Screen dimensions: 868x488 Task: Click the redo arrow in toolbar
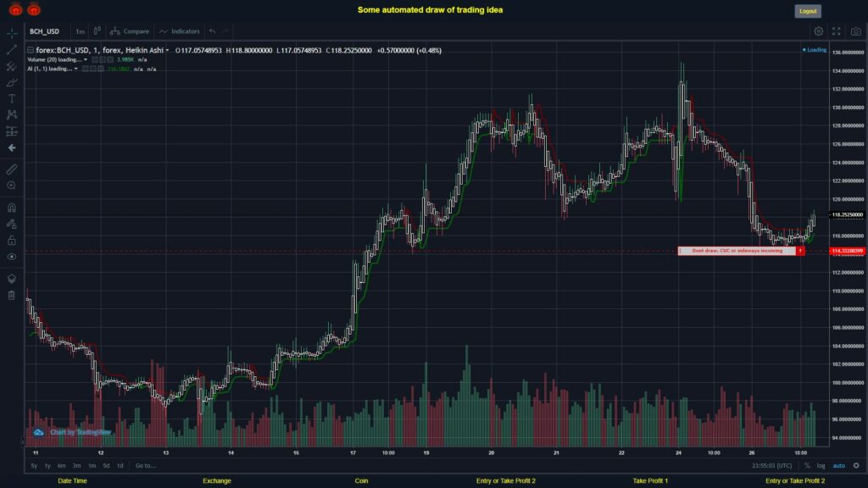click(225, 31)
